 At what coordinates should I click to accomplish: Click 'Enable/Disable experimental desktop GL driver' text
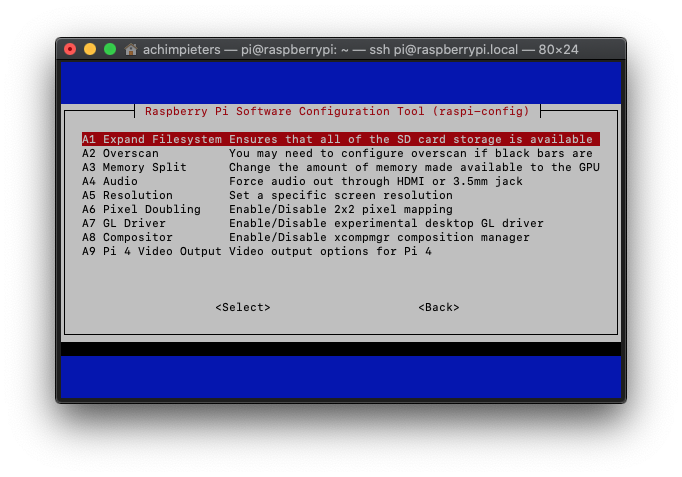click(x=386, y=223)
